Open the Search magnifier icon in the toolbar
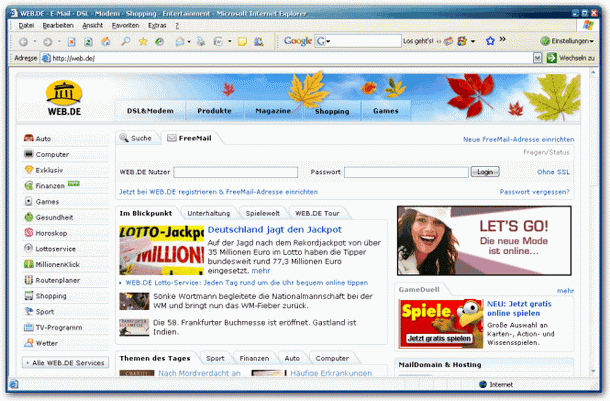Screen dimensions: 610x401 [125, 41]
